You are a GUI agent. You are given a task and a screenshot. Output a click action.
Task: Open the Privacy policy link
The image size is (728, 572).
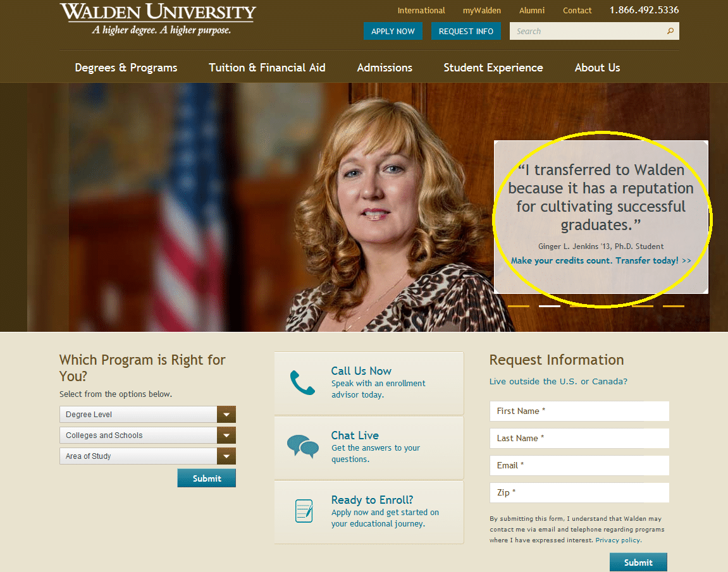coord(619,540)
